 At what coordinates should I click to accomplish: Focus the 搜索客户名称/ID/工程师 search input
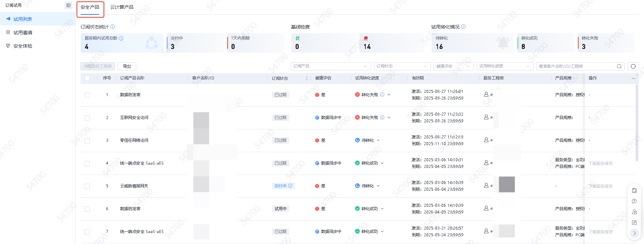576,66
